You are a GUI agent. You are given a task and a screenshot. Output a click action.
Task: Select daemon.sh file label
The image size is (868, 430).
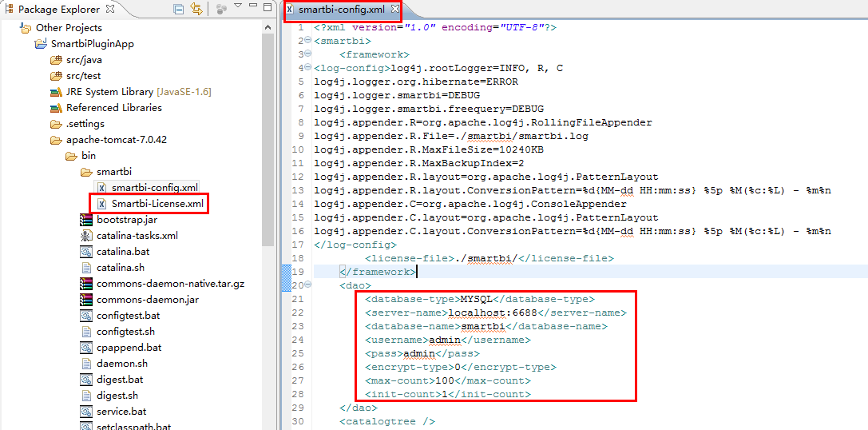[x=122, y=364]
